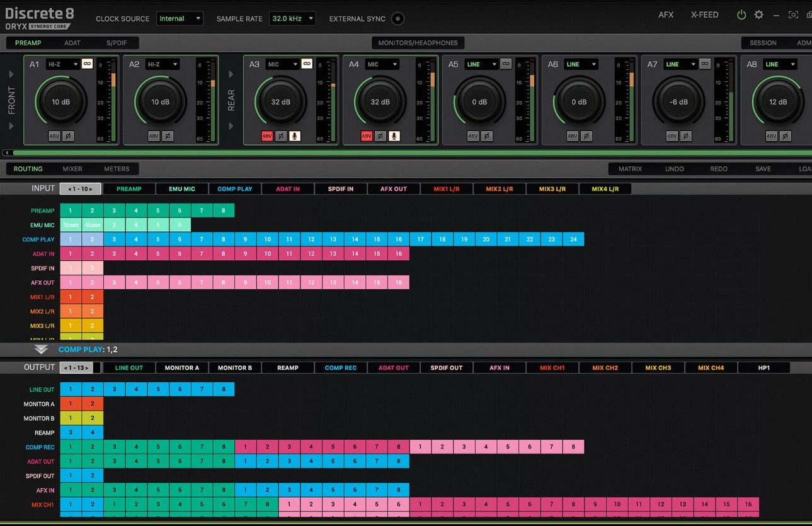Click the Monitors/Headphones button
The width and height of the screenshot is (812, 526).
418,43
